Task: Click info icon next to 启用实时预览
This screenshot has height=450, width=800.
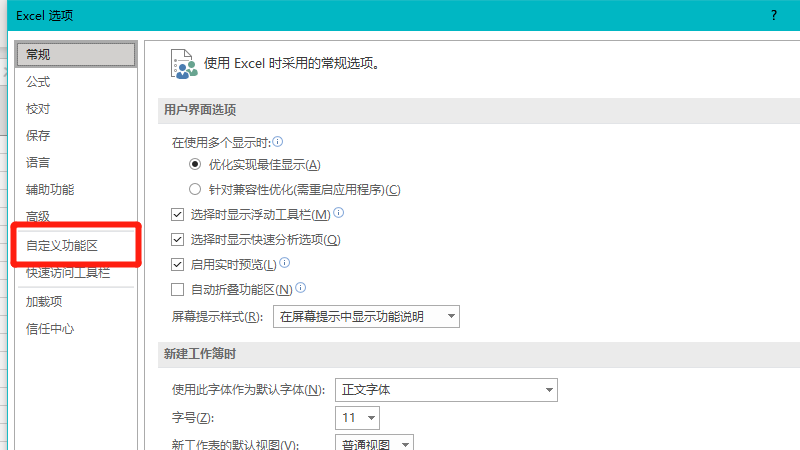Action: (285, 264)
